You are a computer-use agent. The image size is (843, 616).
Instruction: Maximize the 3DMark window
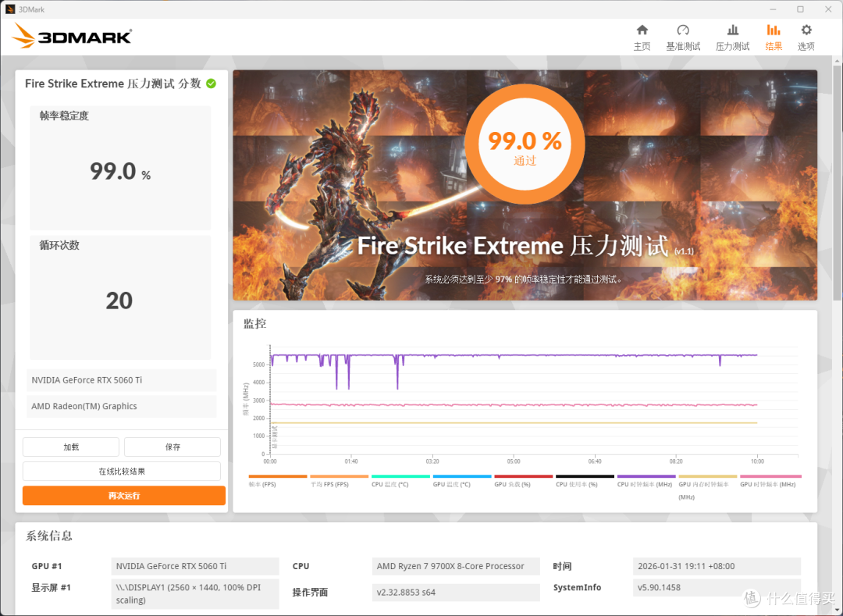801,9
